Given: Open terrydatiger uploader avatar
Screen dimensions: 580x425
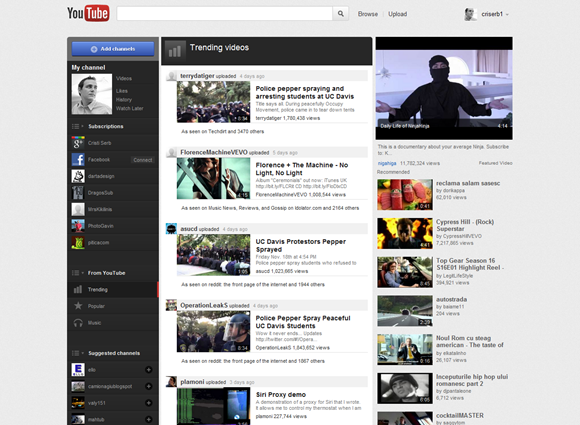Looking at the screenshot, I should point(171,76).
